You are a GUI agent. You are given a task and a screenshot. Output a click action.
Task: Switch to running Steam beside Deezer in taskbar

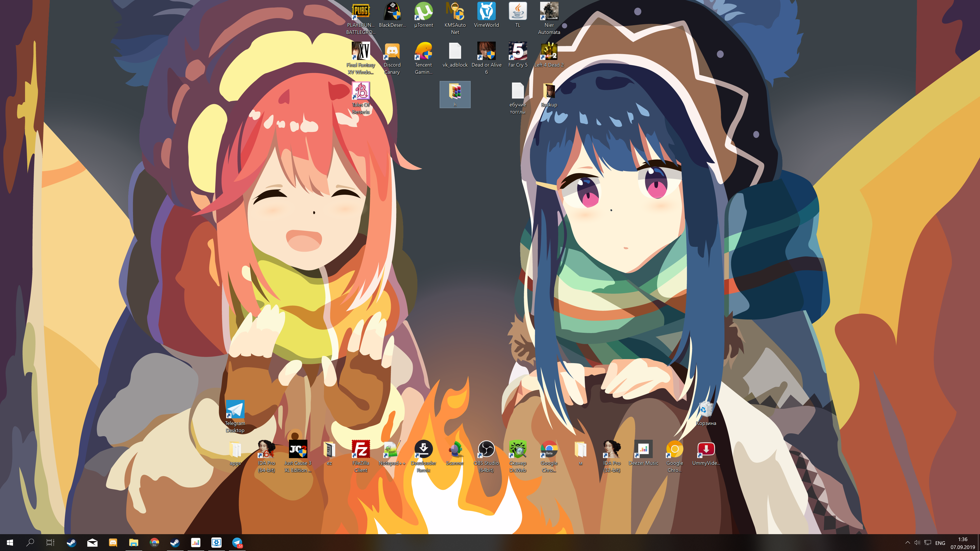(175, 543)
